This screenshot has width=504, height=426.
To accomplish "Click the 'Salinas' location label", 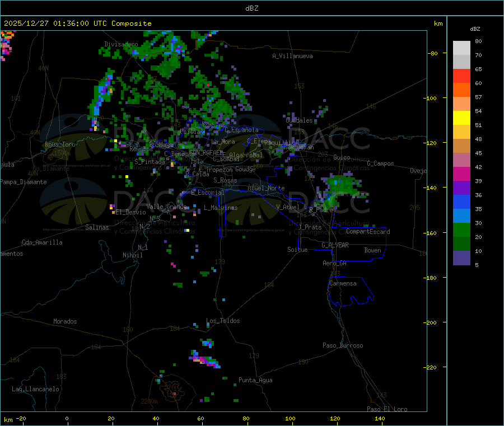I will 97,227.
